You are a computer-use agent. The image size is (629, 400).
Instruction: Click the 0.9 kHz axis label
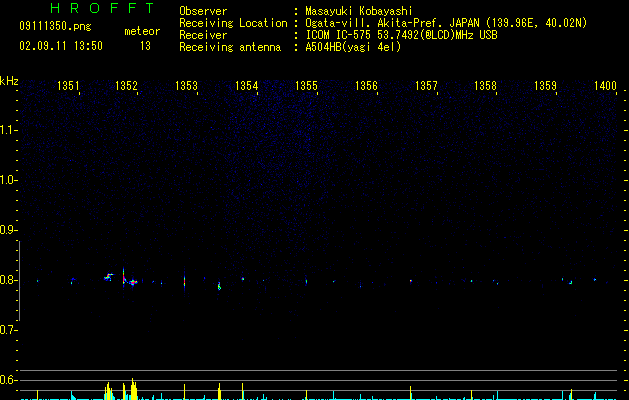point(8,230)
